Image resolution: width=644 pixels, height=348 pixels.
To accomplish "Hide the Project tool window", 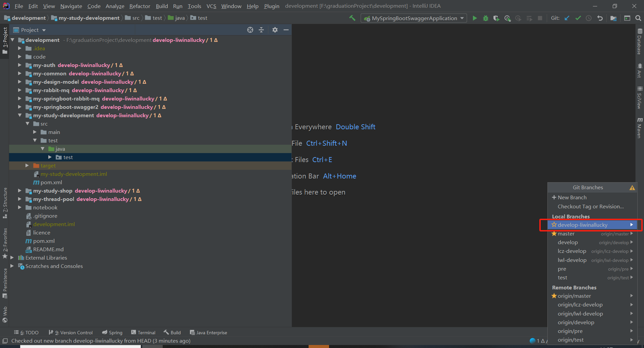I will pos(286,30).
